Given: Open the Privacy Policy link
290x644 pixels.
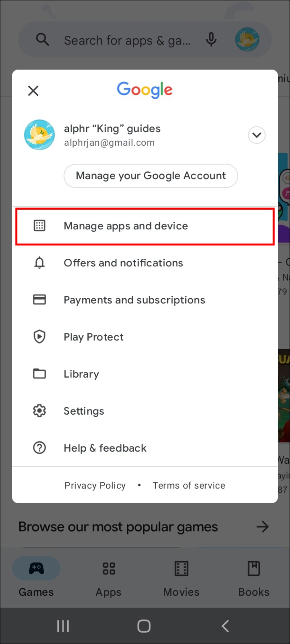Looking at the screenshot, I should point(95,485).
